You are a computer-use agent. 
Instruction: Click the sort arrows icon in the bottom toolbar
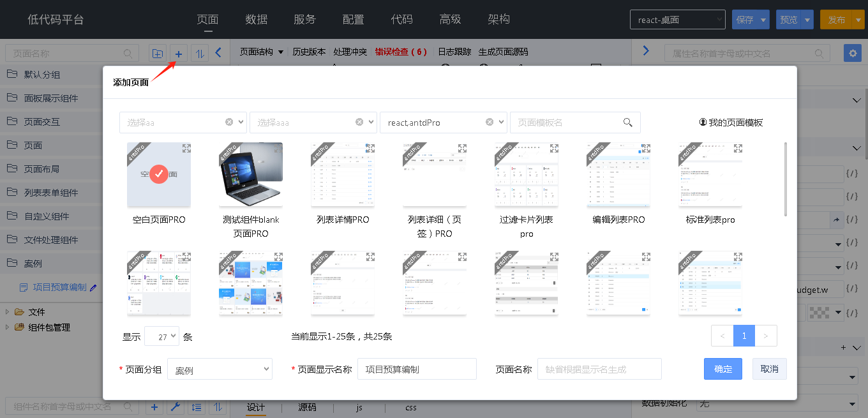point(218,407)
